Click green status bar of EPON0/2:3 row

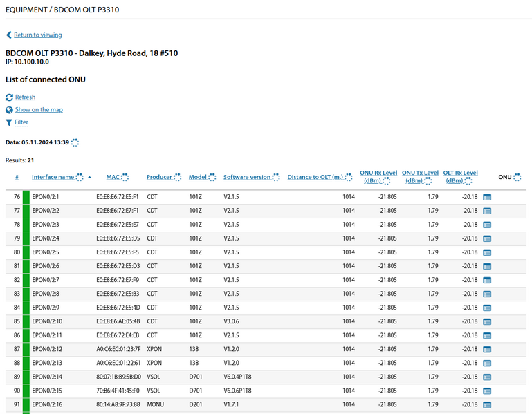pos(26,225)
